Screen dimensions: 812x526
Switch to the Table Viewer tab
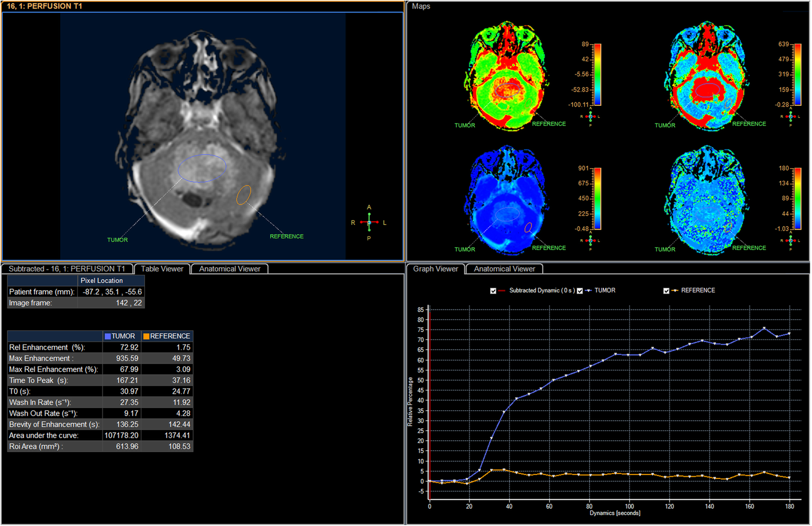coord(162,268)
